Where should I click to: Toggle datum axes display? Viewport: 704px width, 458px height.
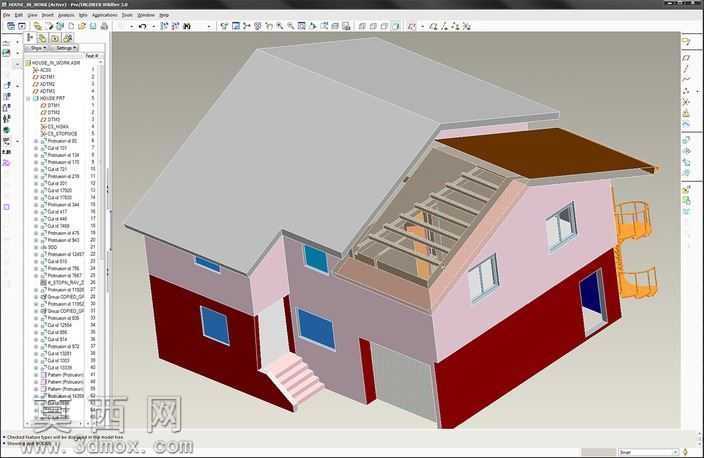tap(444, 26)
